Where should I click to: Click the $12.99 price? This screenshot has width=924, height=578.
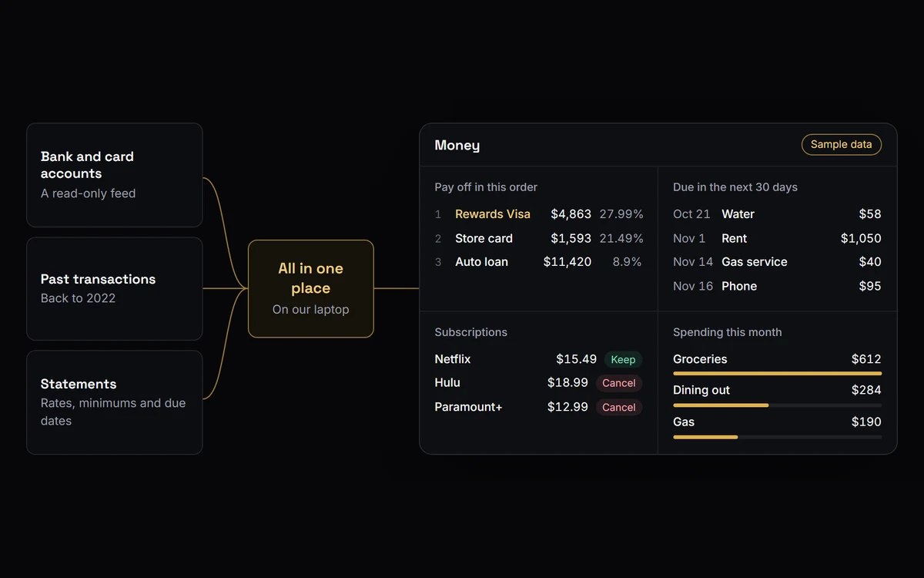[x=567, y=407]
